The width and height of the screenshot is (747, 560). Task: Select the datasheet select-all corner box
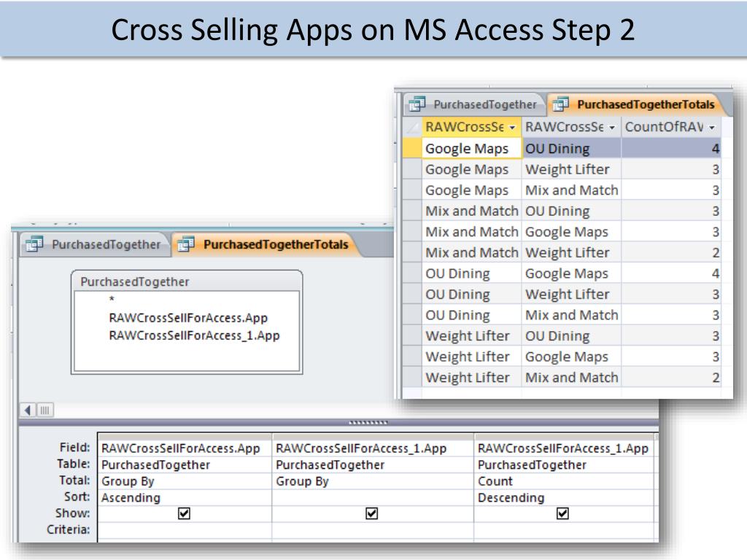point(412,127)
